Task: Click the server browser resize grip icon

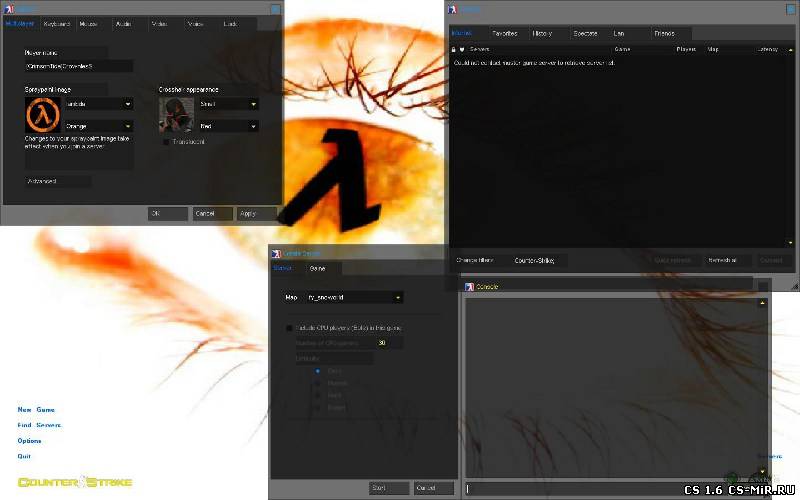Action: pyautogui.click(x=795, y=287)
